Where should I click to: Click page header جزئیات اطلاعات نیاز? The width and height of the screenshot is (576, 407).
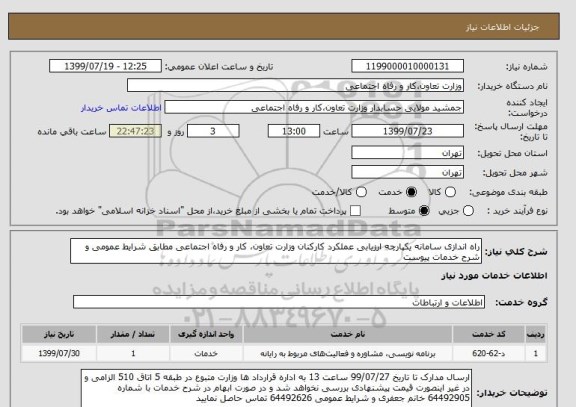tap(502, 27)
